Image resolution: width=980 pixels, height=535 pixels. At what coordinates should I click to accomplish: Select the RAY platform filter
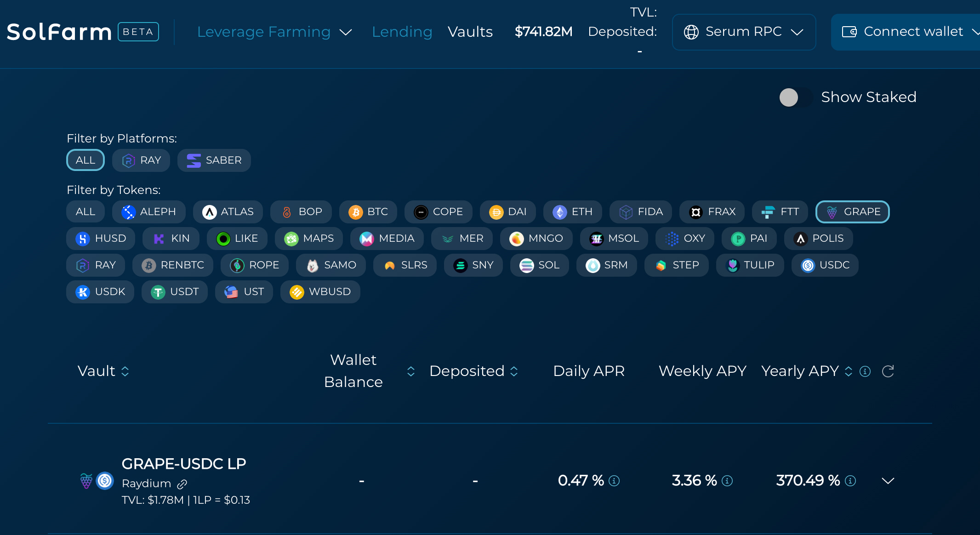(x=141, y=160)
